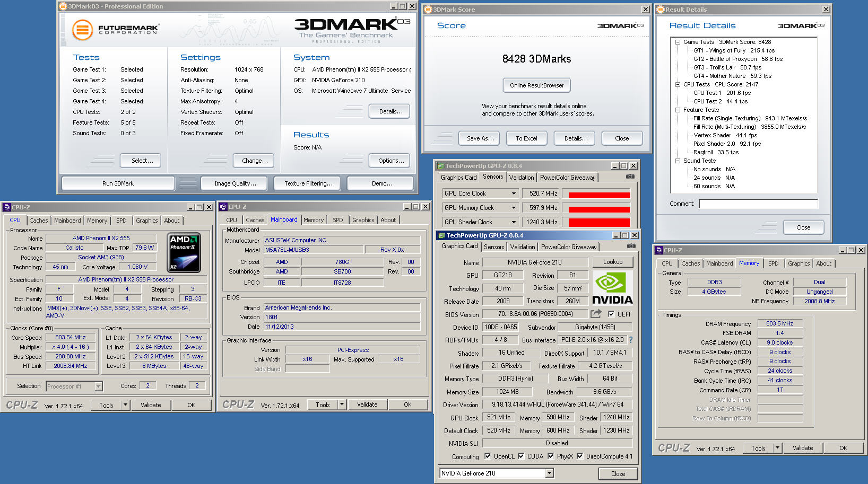Click the 3DMark03 window title bar icon
Screen dimensions: 868x484
point(63,6)
